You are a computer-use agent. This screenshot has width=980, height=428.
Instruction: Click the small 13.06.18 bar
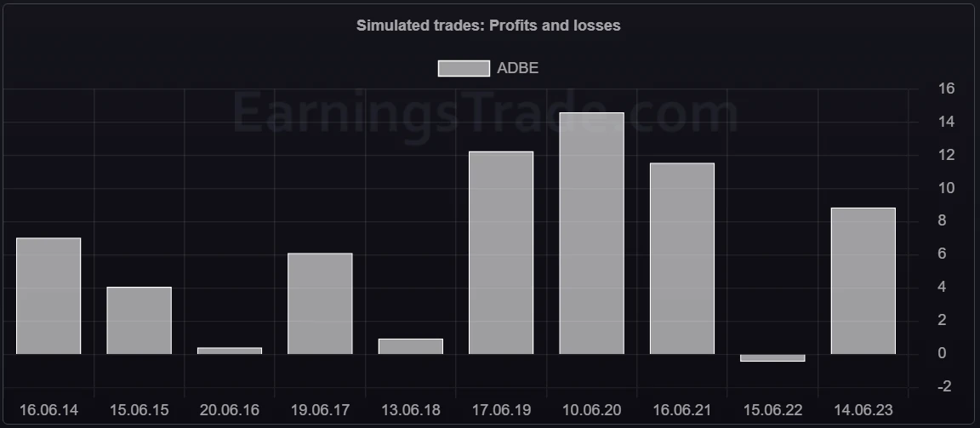[x=411, y=346]
